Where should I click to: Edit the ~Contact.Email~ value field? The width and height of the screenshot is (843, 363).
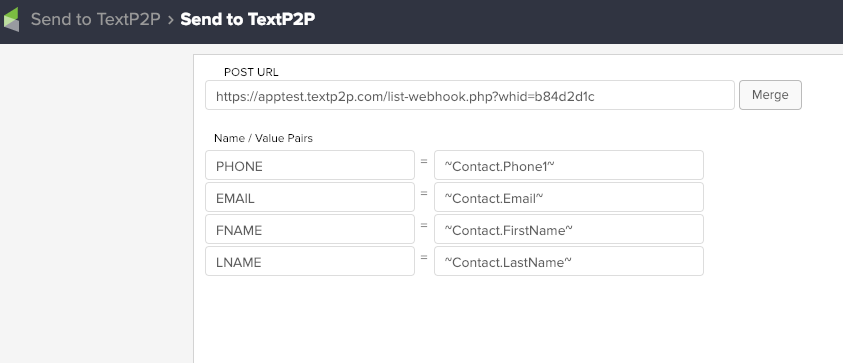(x=569, y=197)
